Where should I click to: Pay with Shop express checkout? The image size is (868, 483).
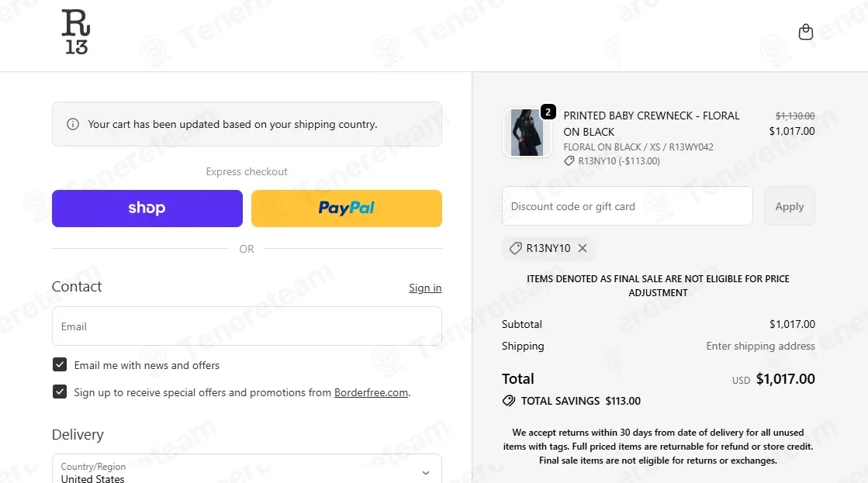(147, 209)
